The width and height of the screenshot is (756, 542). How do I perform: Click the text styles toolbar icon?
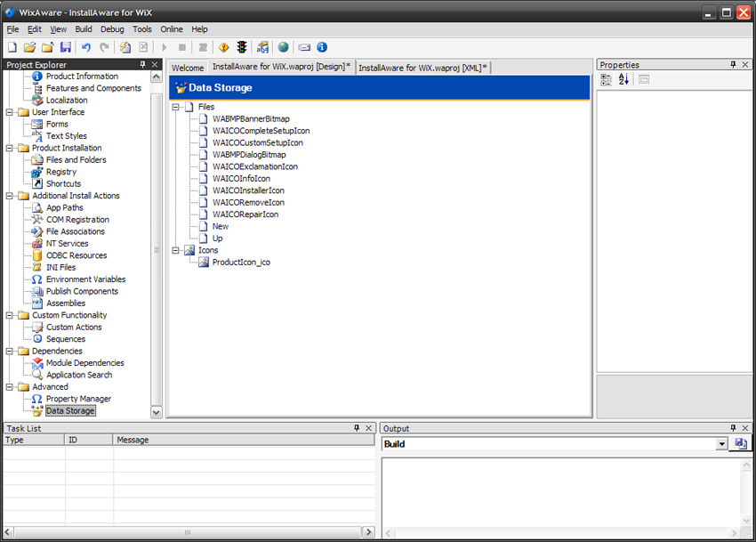262,47
